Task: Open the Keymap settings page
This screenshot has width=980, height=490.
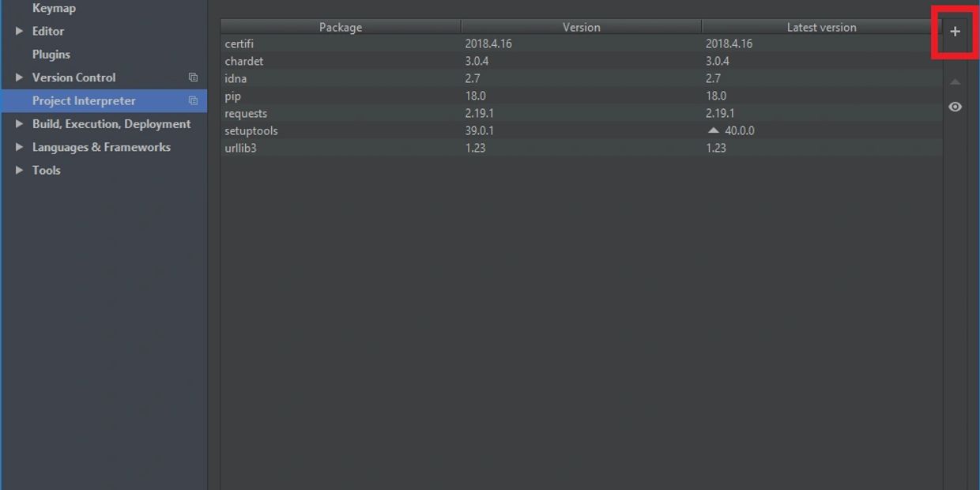Action: (54, 9)
